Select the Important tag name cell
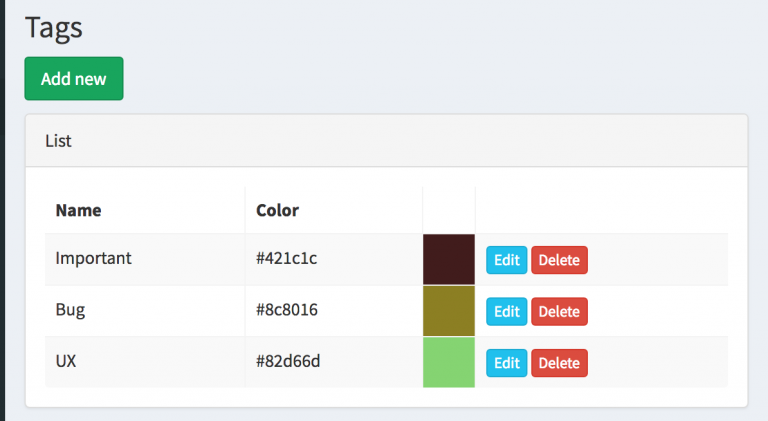 145,259
